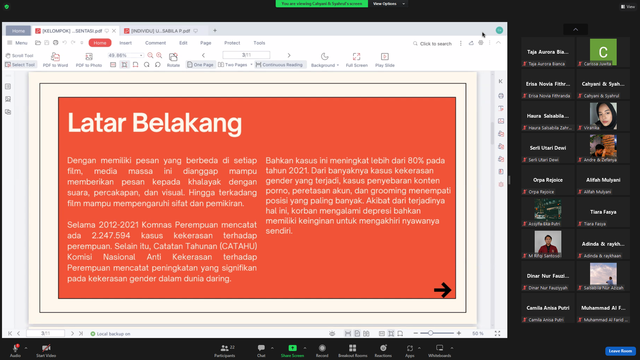Click the Record button in Zoom
The height and width of the screenshot is (360, 640).
pos(322,350)
